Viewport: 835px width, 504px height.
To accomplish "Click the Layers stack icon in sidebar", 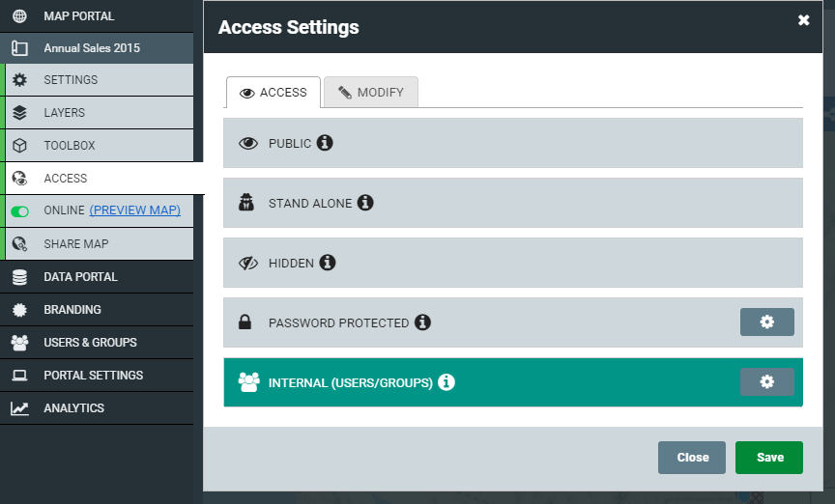I will [19, 113].
